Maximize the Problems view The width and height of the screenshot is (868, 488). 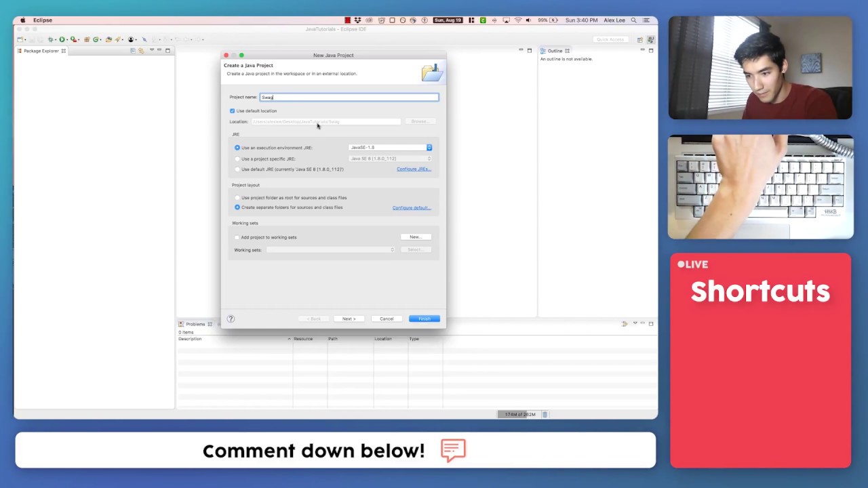[650, 323]
